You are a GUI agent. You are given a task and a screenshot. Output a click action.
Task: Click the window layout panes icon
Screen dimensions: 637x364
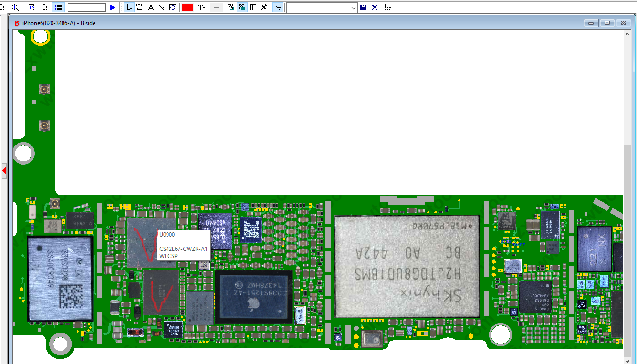pyautogui.click(x=253, y=8)
